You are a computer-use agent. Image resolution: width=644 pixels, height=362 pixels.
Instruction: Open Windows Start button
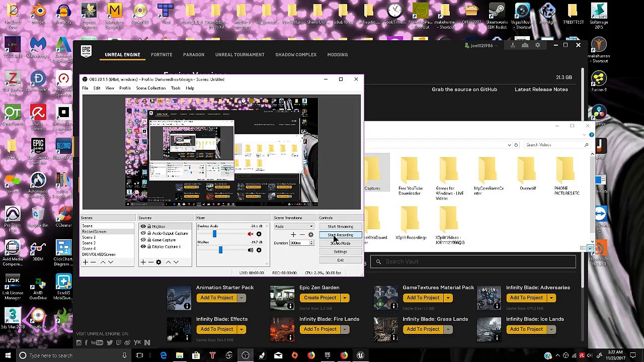[x=8, y=355]
